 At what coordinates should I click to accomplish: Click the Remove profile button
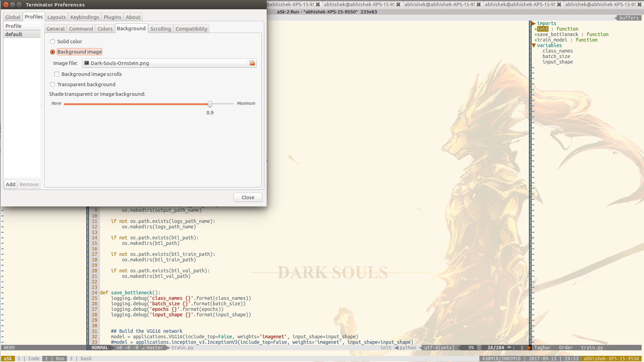click(29, 184)
